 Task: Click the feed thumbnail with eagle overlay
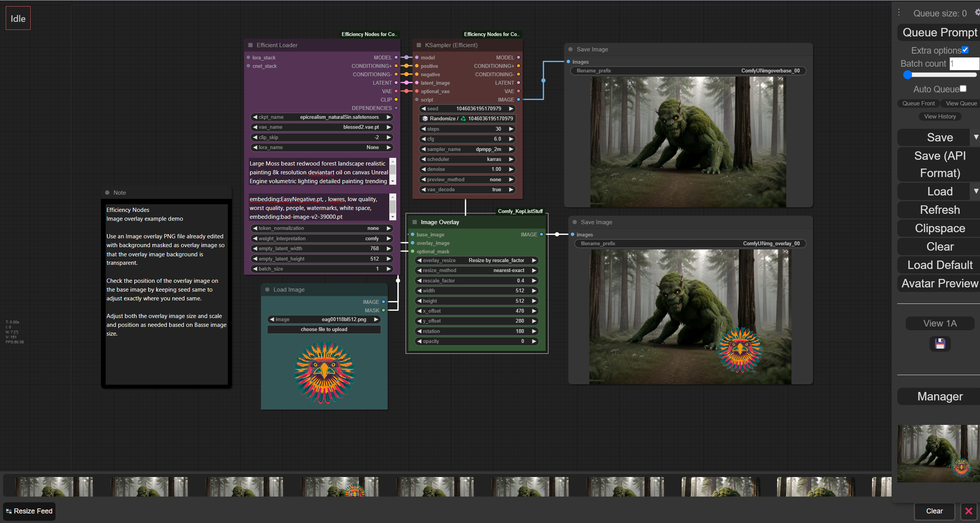[339, 487]
